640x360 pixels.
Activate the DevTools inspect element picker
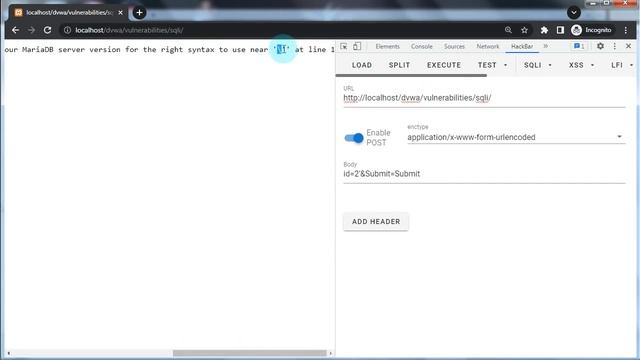(344, 46)
